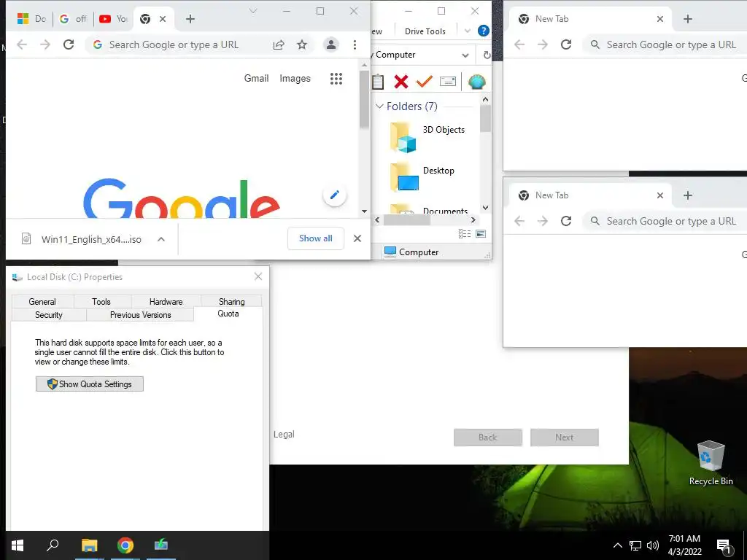747x560 pixels.
Task: Show hidden tray icons chevron
Action: click(x=617, y=545)
